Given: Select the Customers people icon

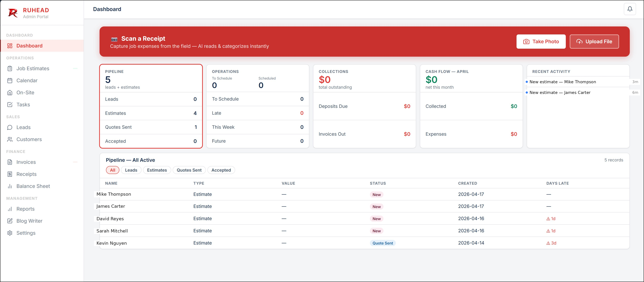Looking at the screenshot, I should (10, 139).
